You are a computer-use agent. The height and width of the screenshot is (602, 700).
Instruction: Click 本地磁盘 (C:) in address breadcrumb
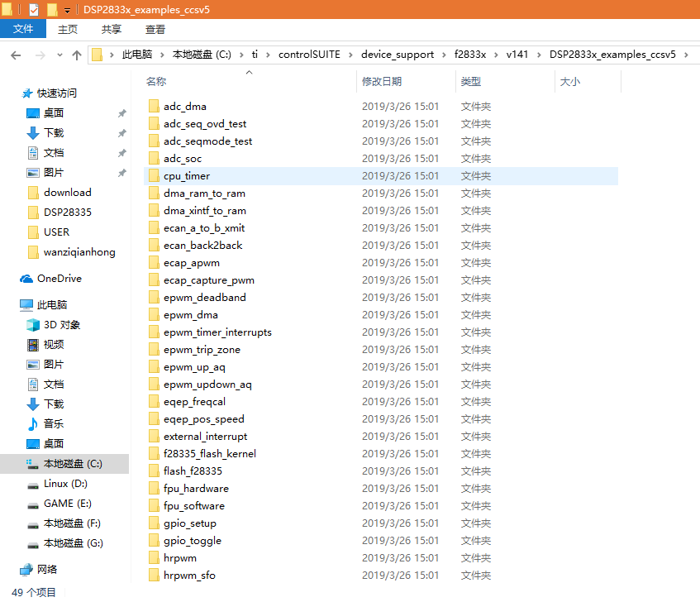click(x=202, y=55)
